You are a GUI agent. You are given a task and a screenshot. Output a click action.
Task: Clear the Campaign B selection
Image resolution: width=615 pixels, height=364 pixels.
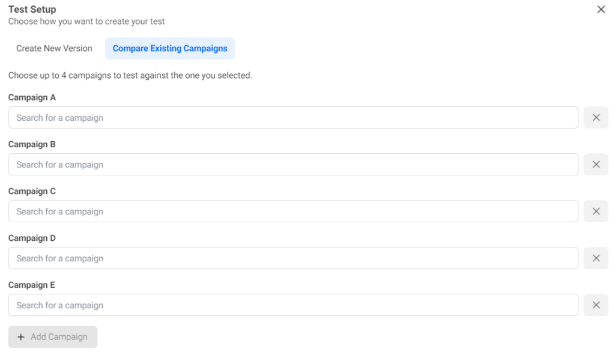(x=596, y=164)
